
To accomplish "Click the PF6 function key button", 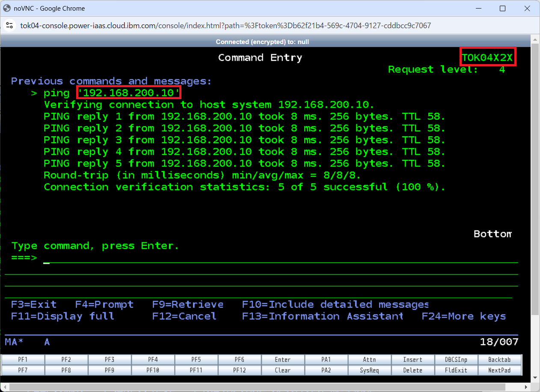I will [x=239, y=360].
